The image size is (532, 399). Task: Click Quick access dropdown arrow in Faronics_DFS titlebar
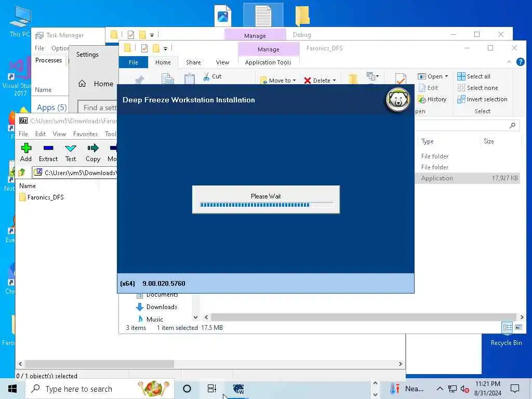(x=165, y=49)
